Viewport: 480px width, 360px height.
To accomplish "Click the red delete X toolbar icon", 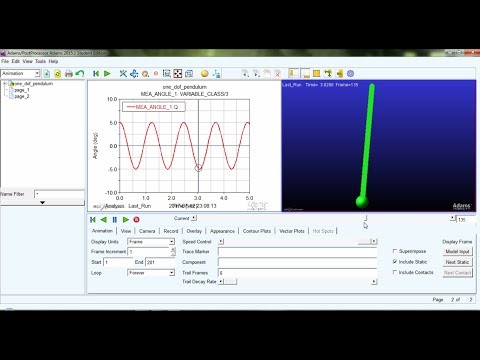I will pos(277,74).
